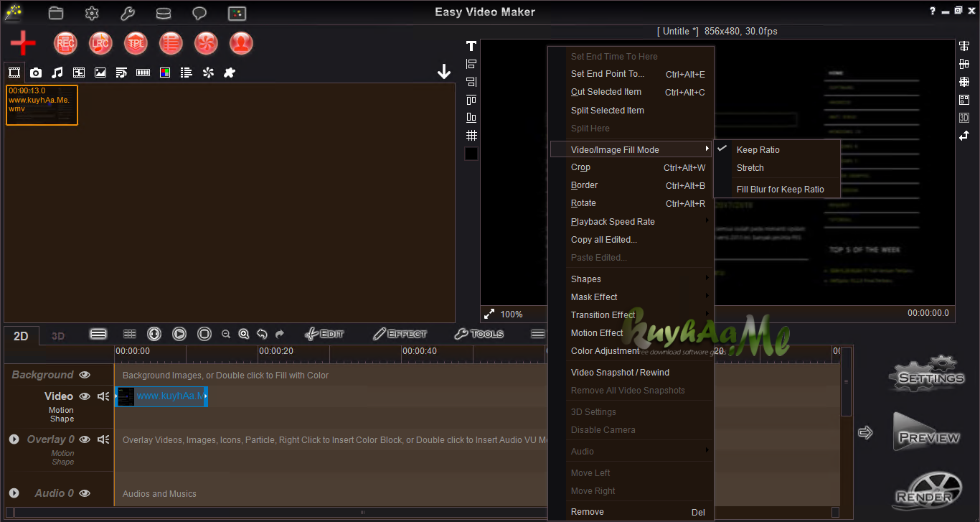The image size is (980, 522).
Task: Open Video/Image Fill Mode submenu
Action: point(631,149)
